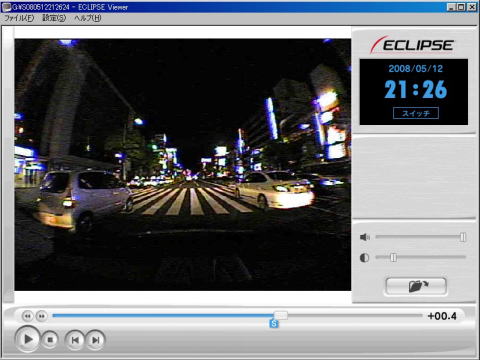Step one frame forward

click(x=42, y=316)
